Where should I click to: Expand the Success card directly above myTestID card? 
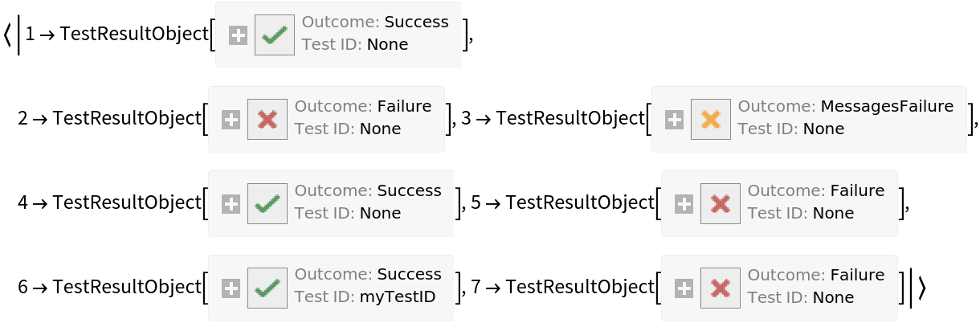click(x=231, y=204)
